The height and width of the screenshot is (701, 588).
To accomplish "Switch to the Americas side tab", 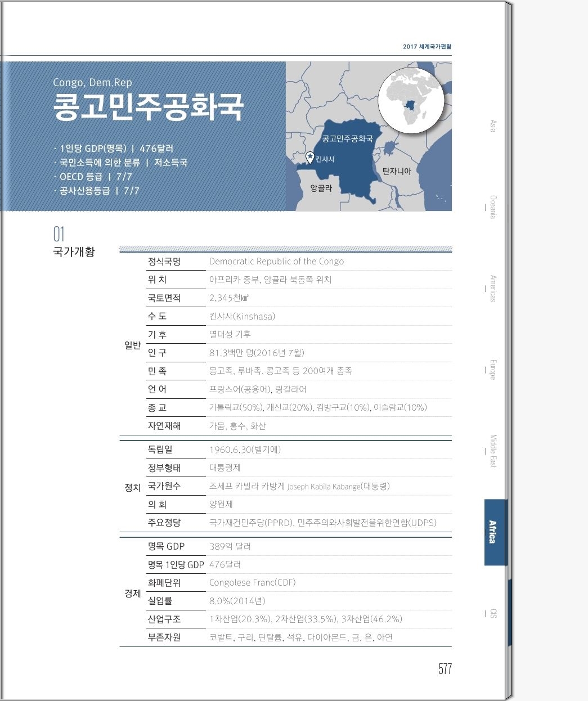I will click(493, 288).
